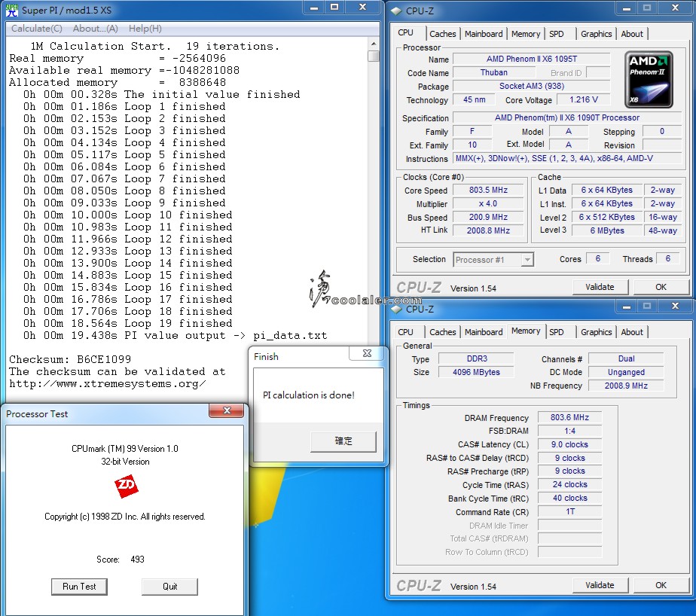This screenshot has width=696, height=616.
Task: Click the Dual channels value
Action: click(626, 358)
